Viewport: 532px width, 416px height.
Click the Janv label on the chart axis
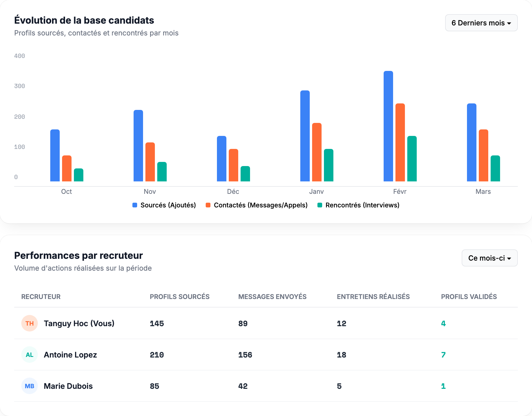[317, 191]
